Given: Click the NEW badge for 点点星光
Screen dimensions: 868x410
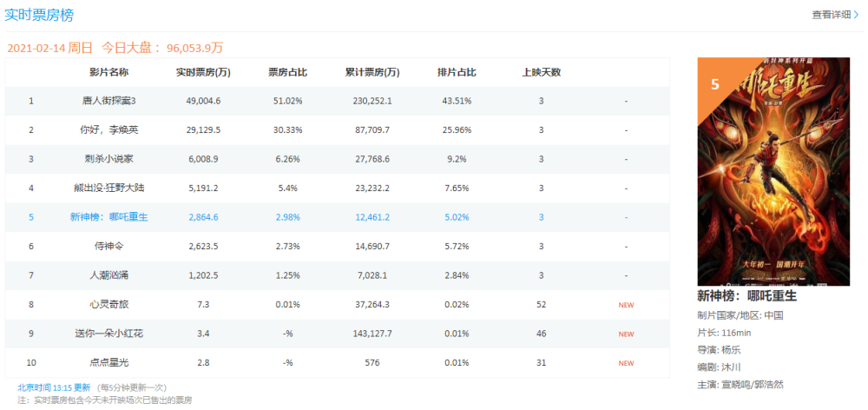Looking at the screenshot, I should pyautogui.click(x=626, y=363).
